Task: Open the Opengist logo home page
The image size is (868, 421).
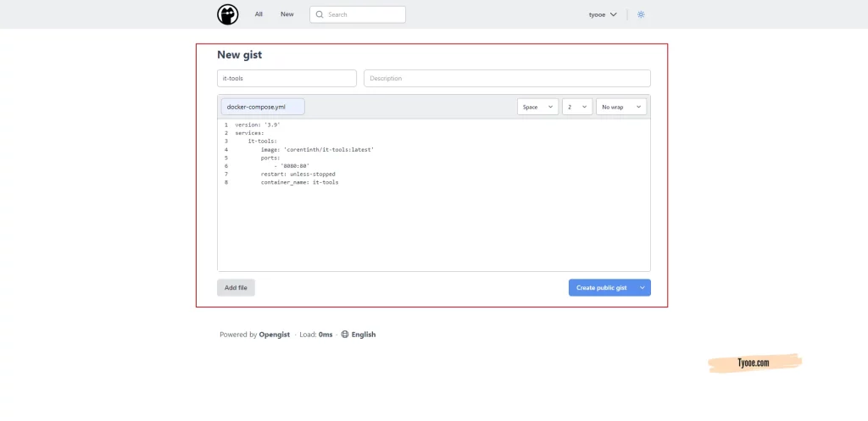Action: [227, 14]
